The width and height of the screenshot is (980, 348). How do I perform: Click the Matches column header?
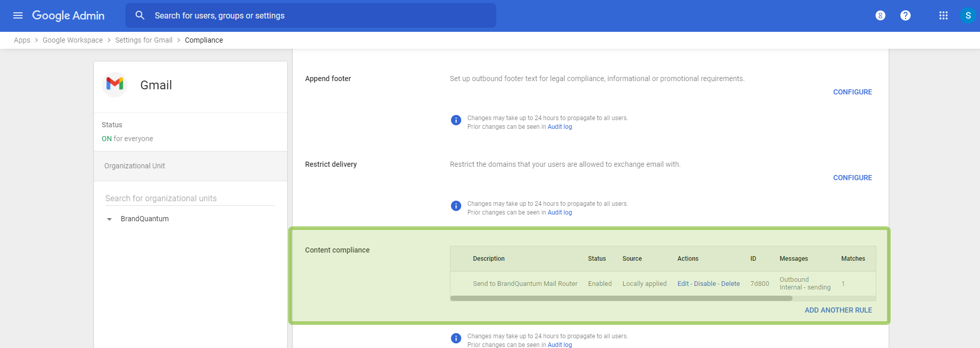[x=853, y=259]
